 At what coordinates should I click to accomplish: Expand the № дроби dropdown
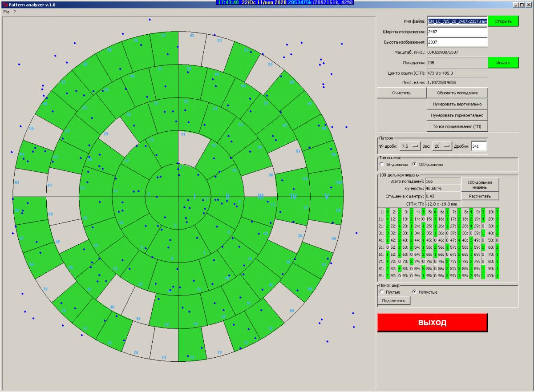[x=410, y=146]
